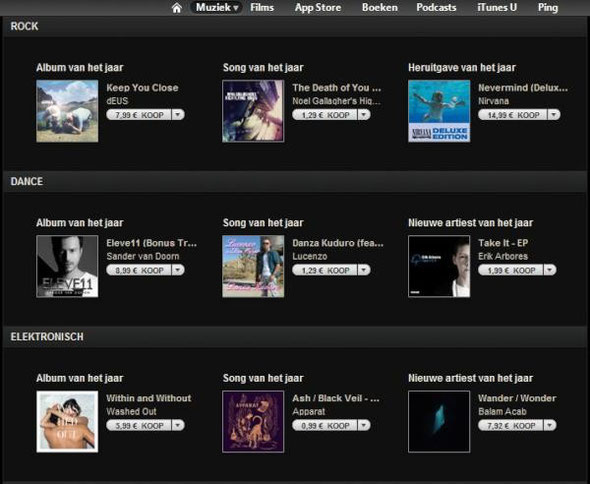590x484 pixels.
Task: Click the Nirvana Nevermind Deluxe album cover
Action: coord(439,111)
